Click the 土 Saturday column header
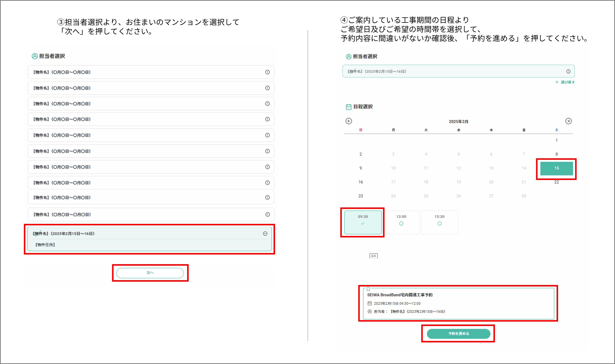This screenshot has height=364, width=615. pos(557,130)
